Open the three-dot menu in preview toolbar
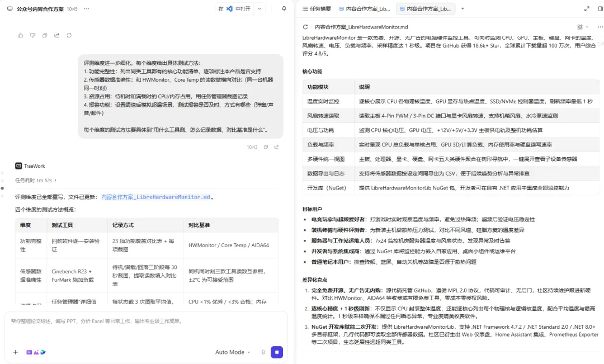 coord(600,27)
